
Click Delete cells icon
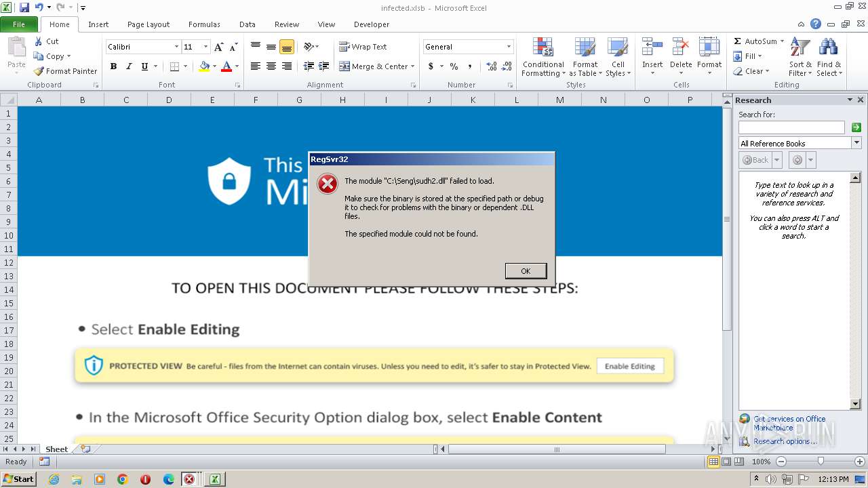coord(681,47)
